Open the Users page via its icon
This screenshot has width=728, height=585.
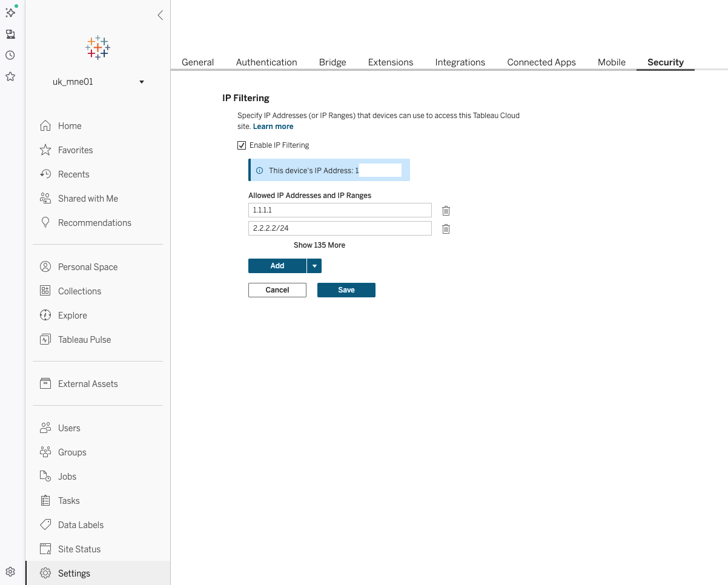pos(45,428)
